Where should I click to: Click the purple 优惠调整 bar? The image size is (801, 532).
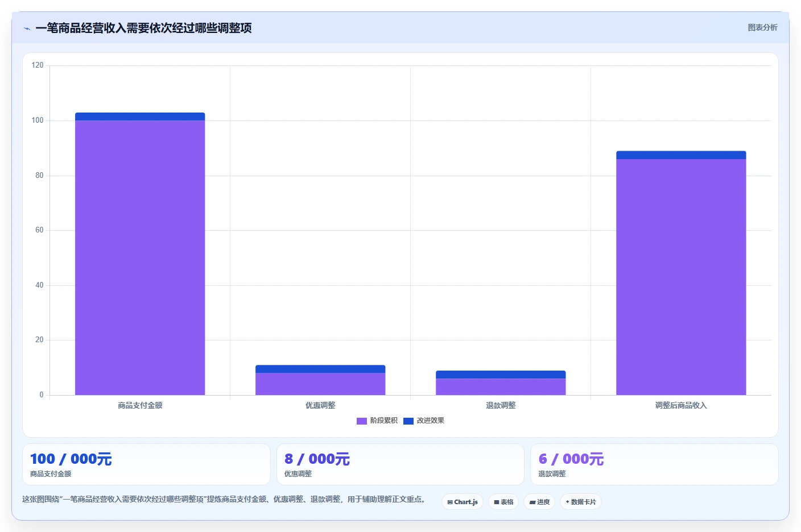click(320, 384)
